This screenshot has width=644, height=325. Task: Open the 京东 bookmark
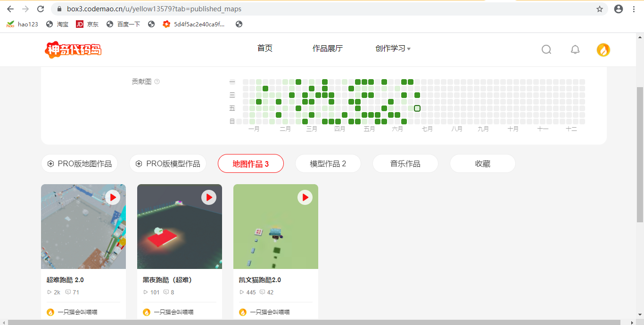click(x=87, y=24)
